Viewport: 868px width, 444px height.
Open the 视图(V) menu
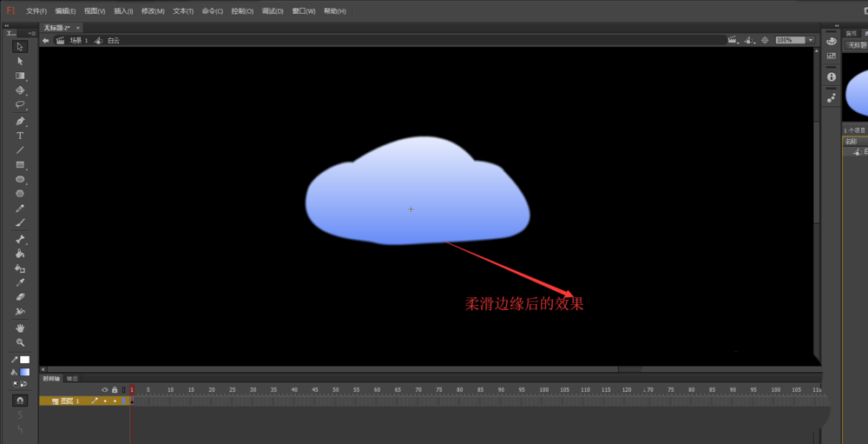[95, 11]
